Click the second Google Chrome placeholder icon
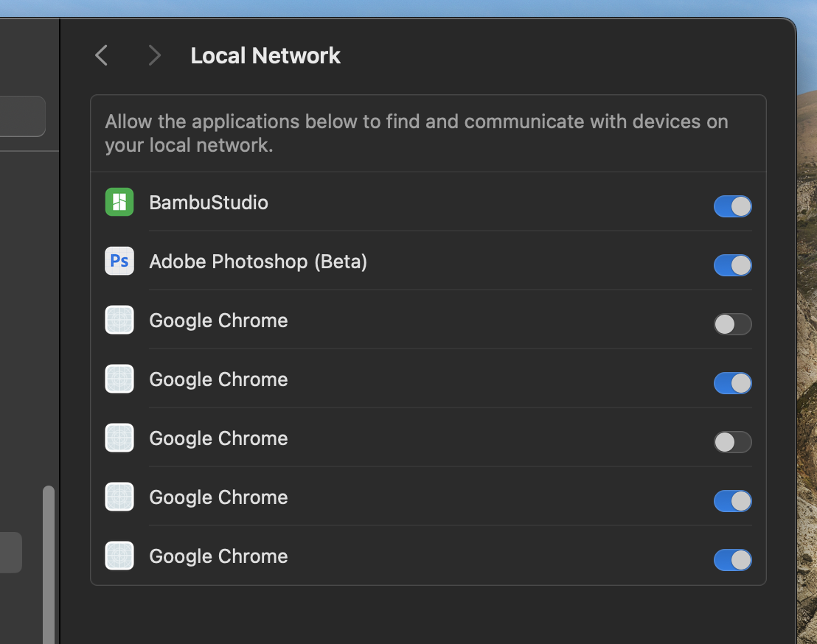Image resolution: width=817 pixels, height=644 pixels. click(x=119, y=379)
